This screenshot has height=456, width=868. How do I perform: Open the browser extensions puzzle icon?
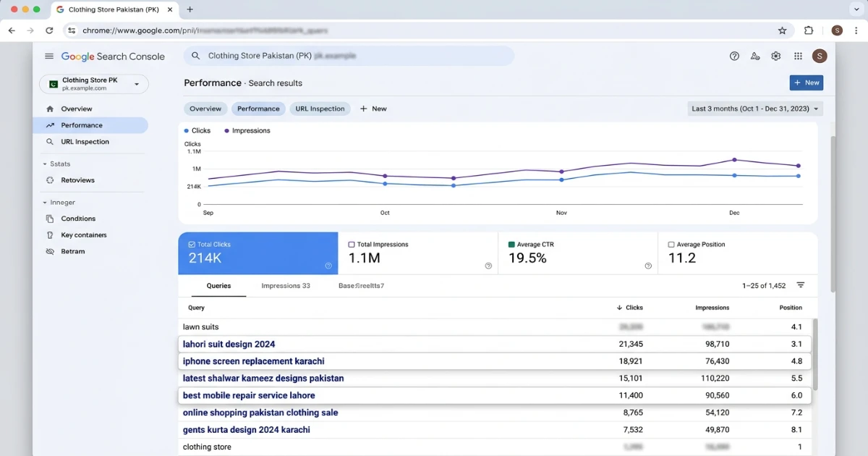coord(809,30)
